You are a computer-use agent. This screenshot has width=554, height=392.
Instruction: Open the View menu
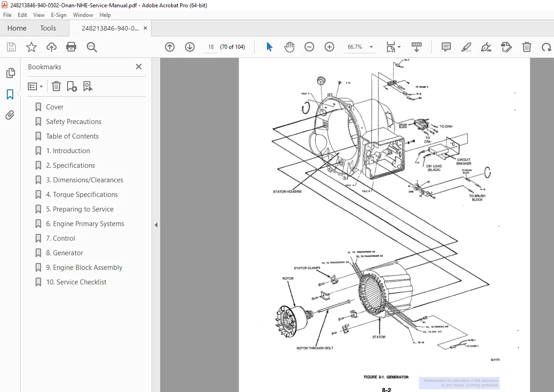click(39, 15)
